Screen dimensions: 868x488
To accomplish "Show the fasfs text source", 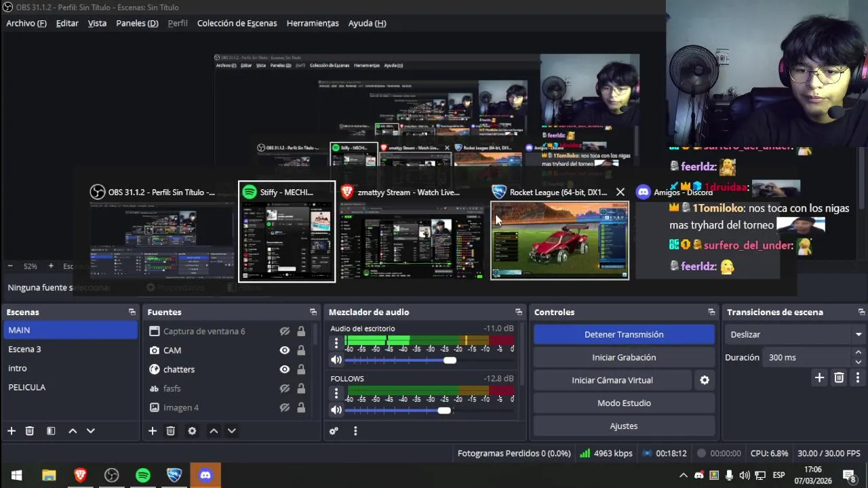I will click(x=285, y=388).
